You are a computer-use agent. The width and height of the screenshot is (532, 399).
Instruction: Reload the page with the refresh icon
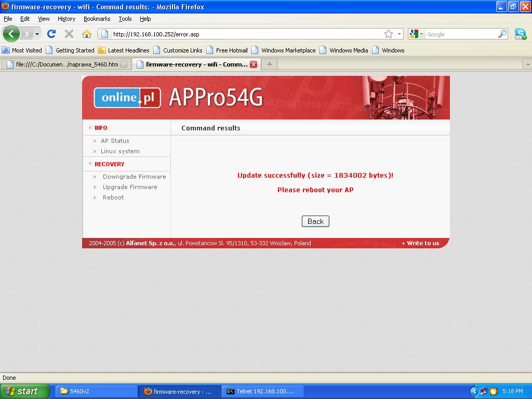[x=51, y=34]
